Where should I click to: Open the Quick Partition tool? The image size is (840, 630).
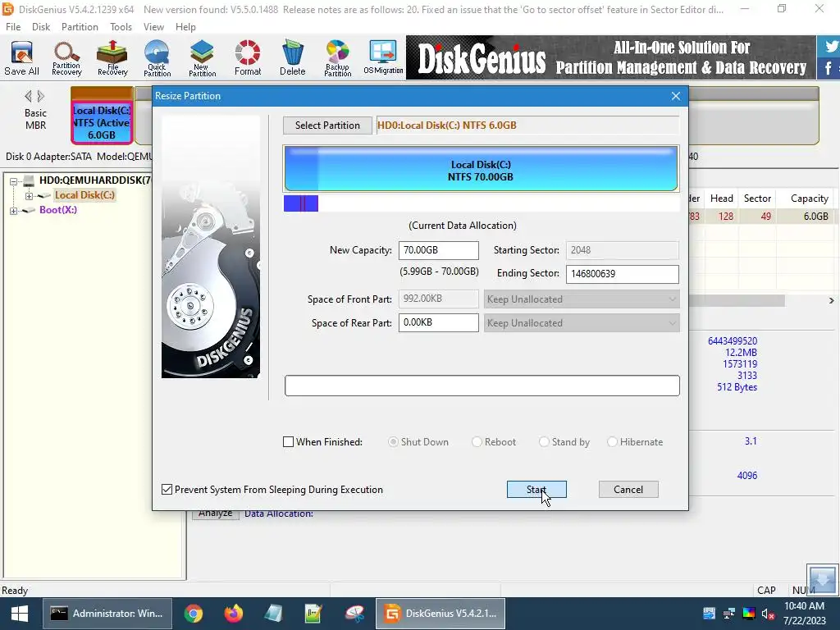tap(157, 58)
